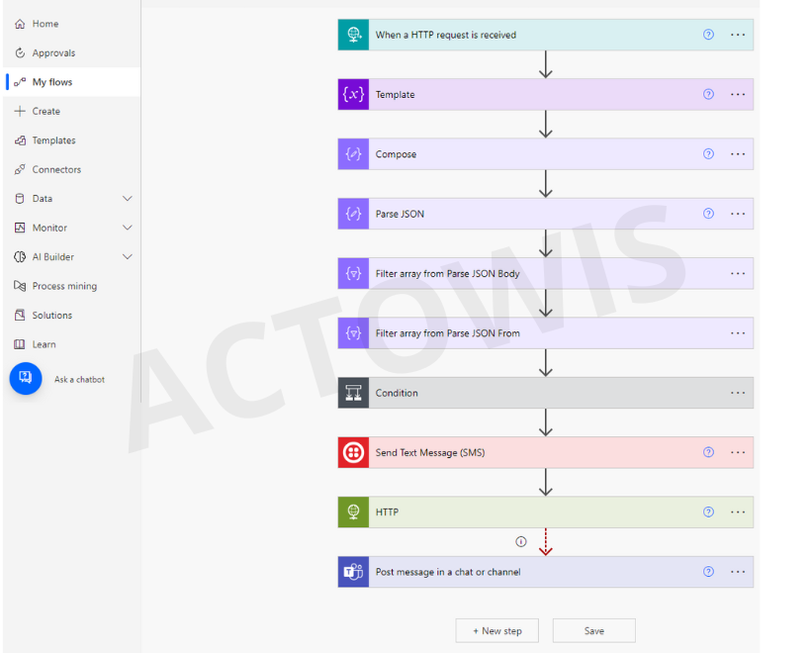The image size is (812, 653).
Task: Click the Ask a chatbot label
Action: point(80,380)
